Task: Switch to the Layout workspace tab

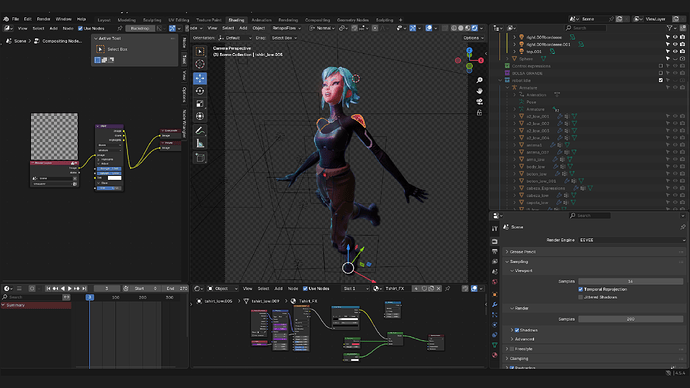Action: tap(104, 20)
